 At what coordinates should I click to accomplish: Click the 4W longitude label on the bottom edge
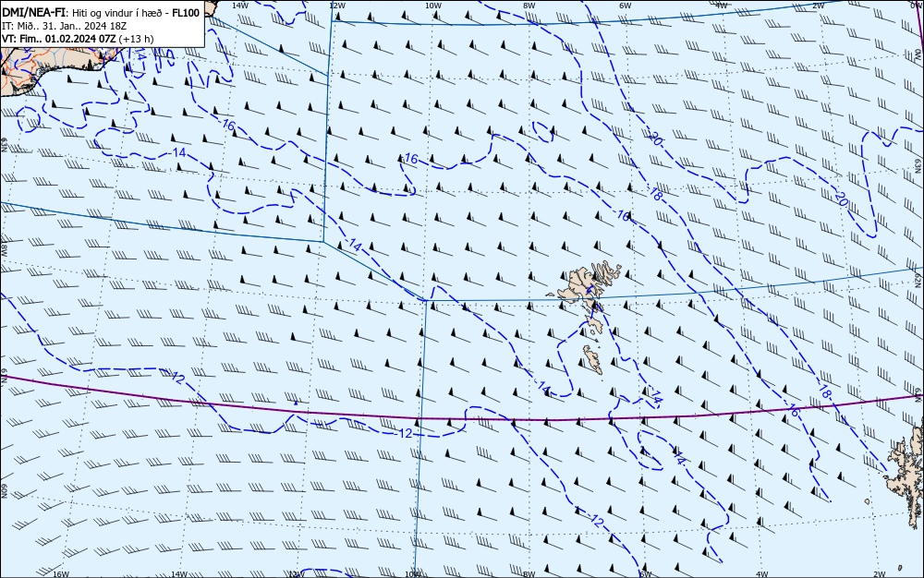pyautogui.click(x=761, y=574)
